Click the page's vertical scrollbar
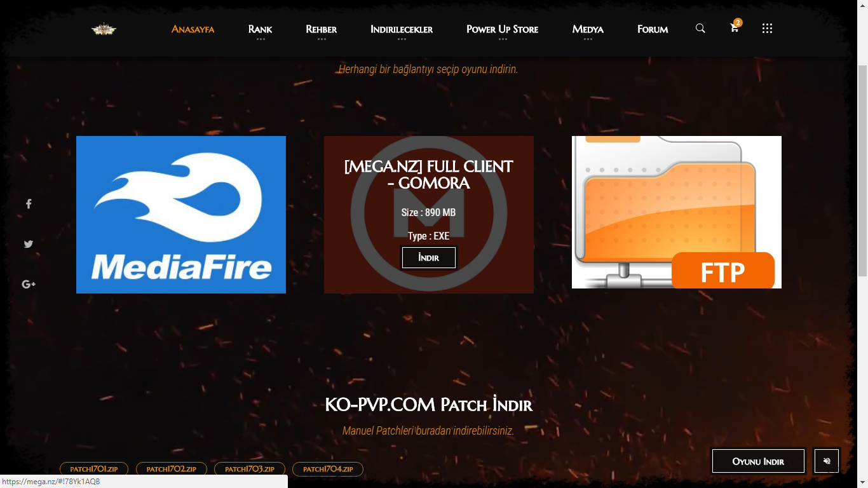868x488 pixels. click(x=862, y=172)
